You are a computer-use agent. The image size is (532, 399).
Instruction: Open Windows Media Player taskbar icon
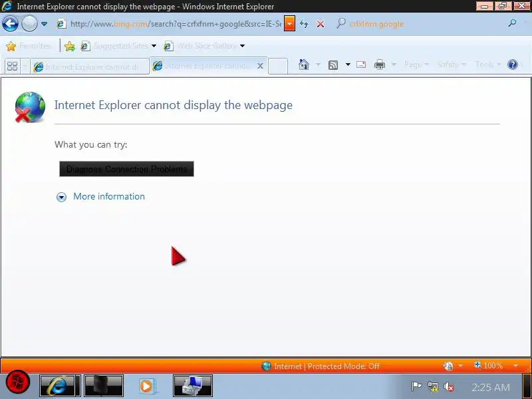[147, 386]
